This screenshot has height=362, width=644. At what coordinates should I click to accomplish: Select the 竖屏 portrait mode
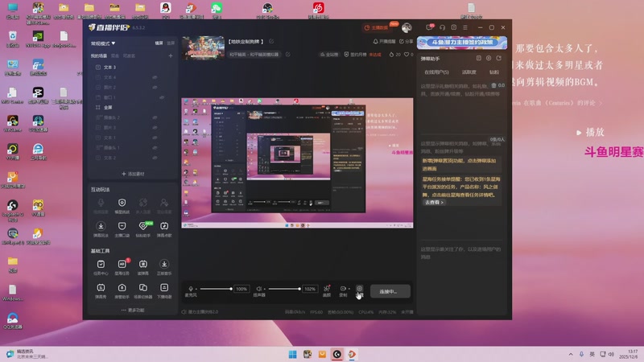[171, 43]
